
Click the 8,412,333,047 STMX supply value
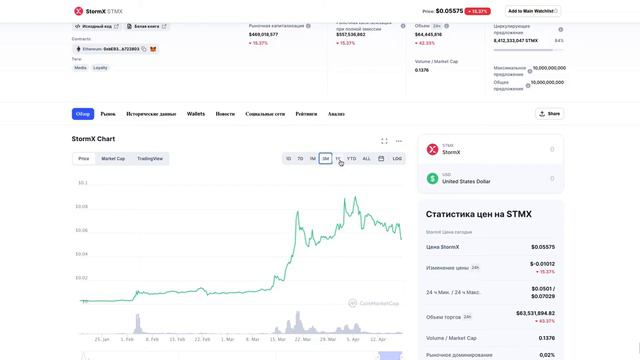tap(516, 40)
